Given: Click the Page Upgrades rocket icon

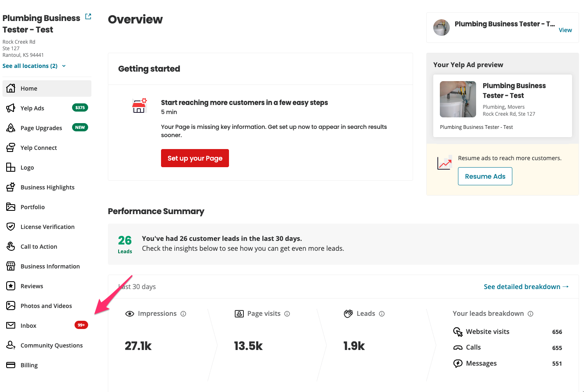Looking at the screenshot, I should (11, 128).
